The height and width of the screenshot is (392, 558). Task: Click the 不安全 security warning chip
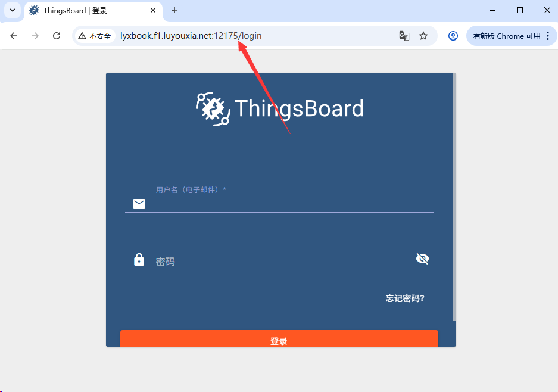[95, 36]
